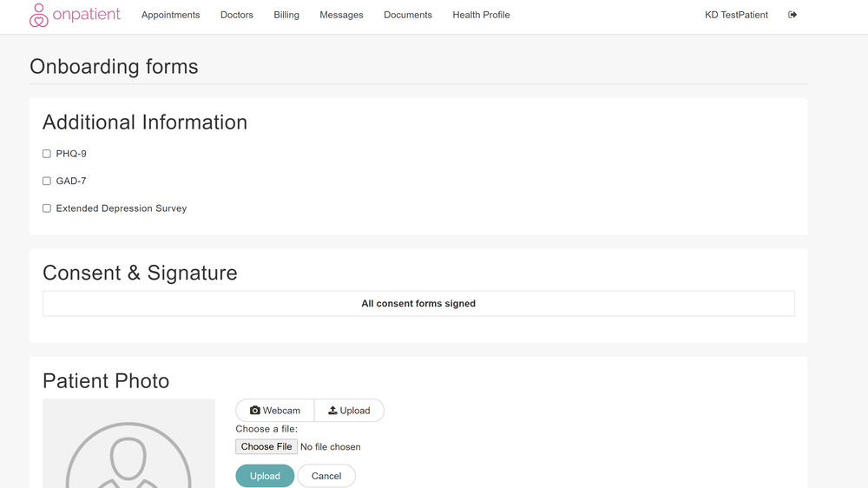Click the "PHQ-9" label text
Screen dimensions: 868x488
click(71, 154)
